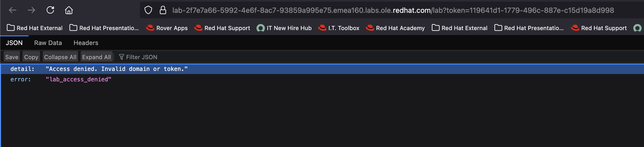Expand the first Red Hat External folder
The width and height of the screenshot is (644, 147).
35,28
